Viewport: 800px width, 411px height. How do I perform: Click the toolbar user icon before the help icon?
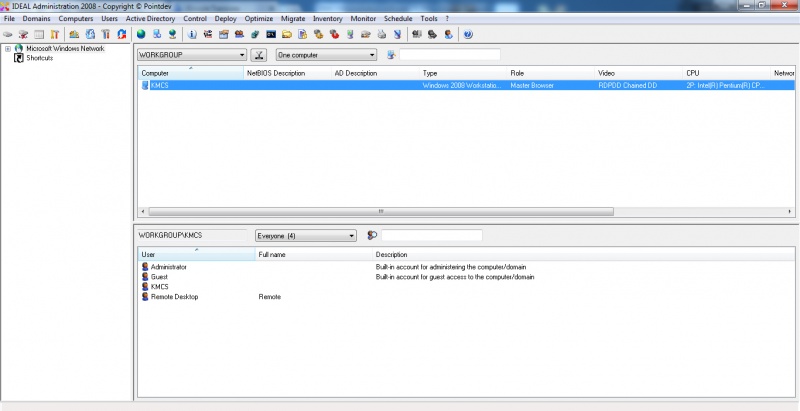[x=448, y=35]
